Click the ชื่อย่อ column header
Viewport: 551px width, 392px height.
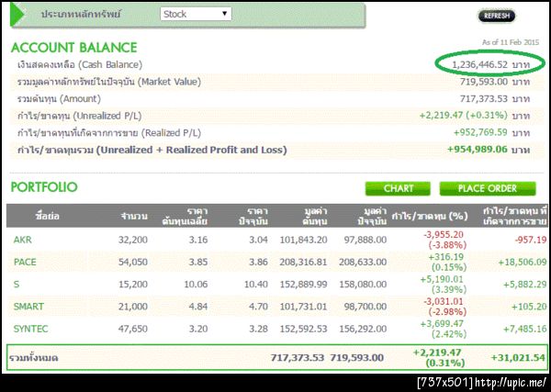[47, 216]
